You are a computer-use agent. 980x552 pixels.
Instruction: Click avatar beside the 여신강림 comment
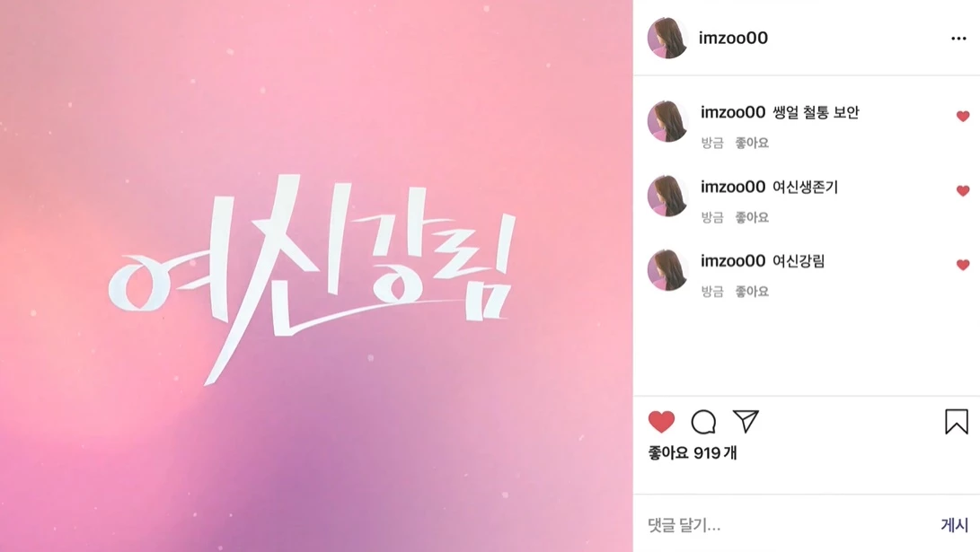pyautogui.click(x=667, y=270)
